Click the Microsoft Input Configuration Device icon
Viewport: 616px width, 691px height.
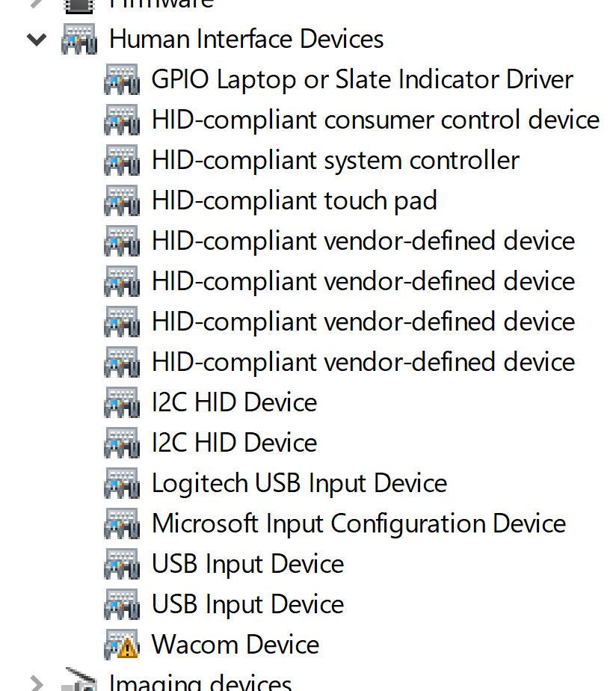tap(122, 523)
